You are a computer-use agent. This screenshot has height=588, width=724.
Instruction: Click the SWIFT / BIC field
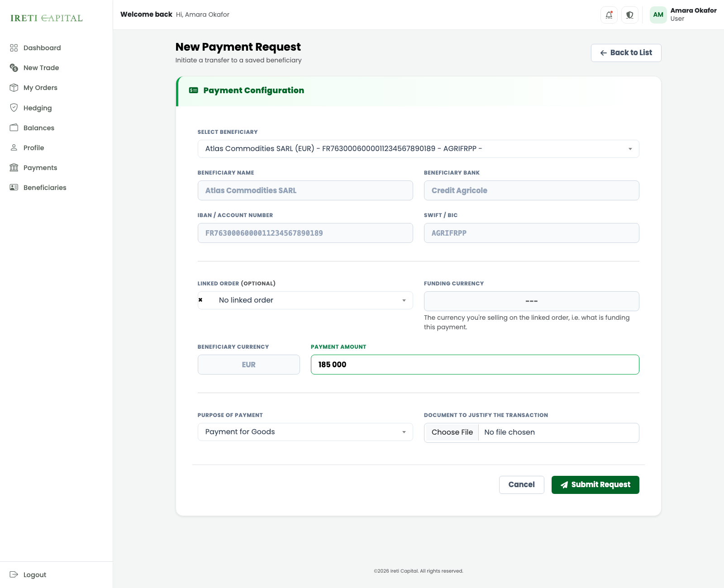pos(531,233)
